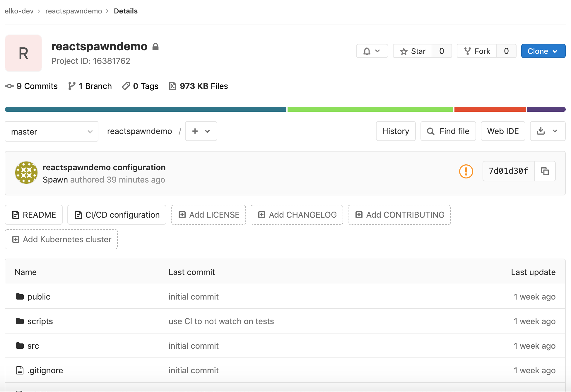Click the History button

point(395,131)
